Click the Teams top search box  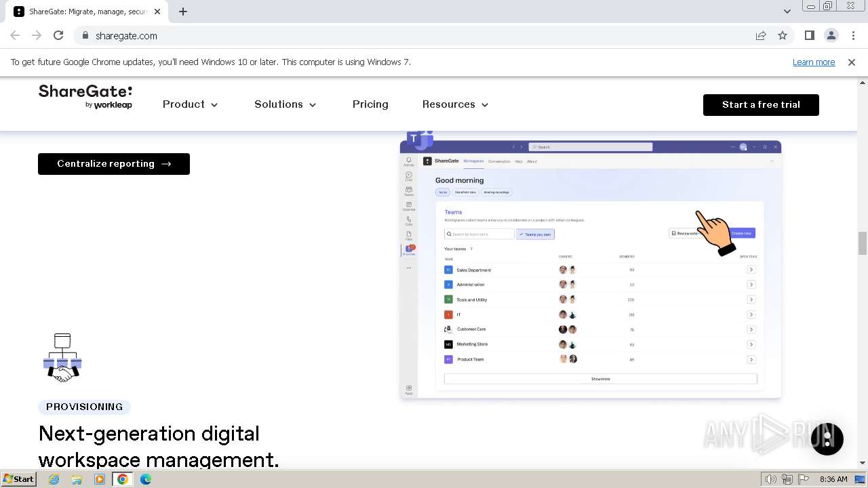point(591,146)
